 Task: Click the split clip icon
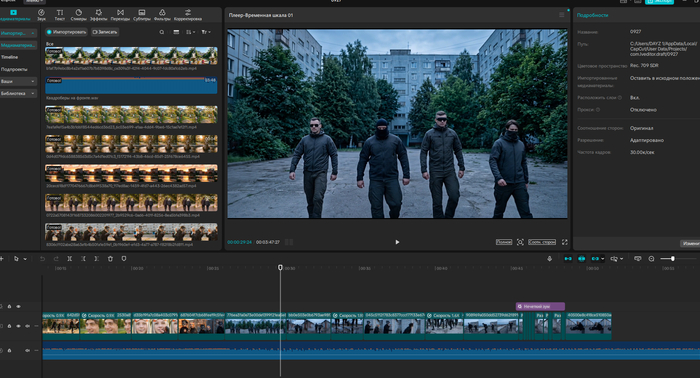point(70,258)
